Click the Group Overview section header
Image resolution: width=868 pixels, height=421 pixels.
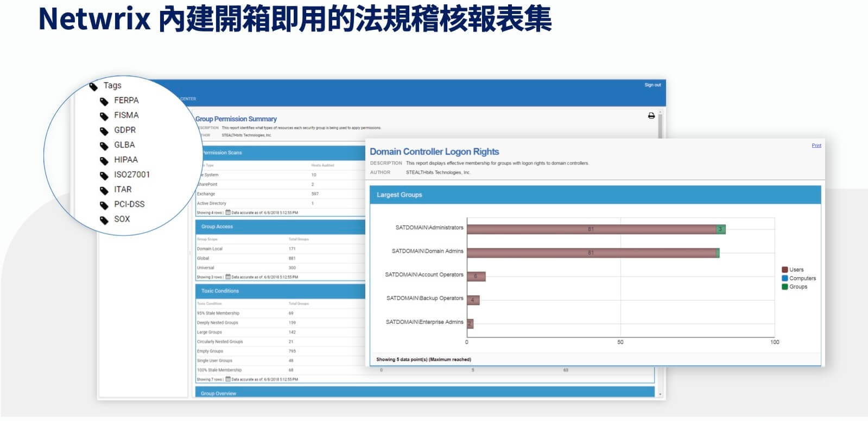[425, 393]
